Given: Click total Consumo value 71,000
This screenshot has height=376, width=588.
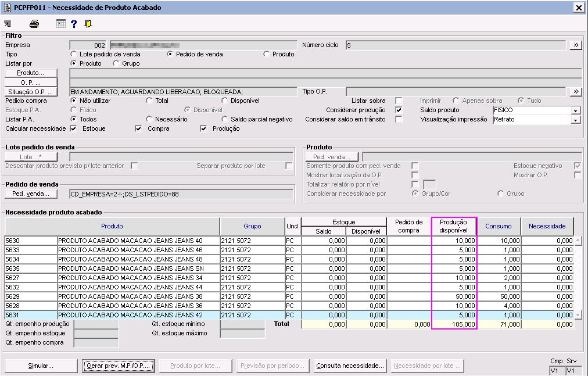Looking at the screenshot, I should pos(499,324).
